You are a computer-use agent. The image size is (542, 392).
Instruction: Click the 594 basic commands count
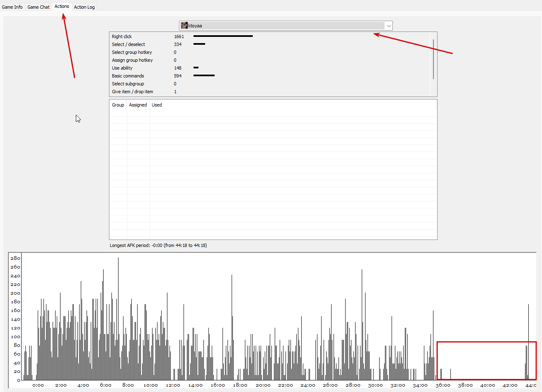click(178, 76)
